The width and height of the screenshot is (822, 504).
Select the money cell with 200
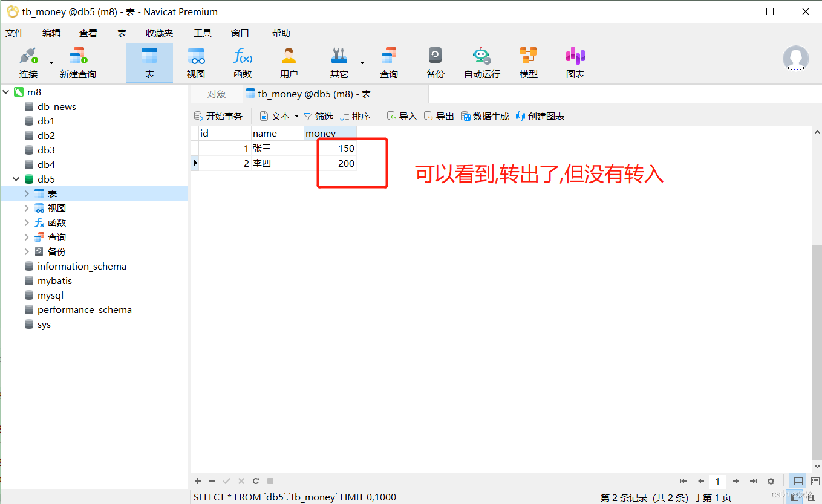tap(330, 163)
